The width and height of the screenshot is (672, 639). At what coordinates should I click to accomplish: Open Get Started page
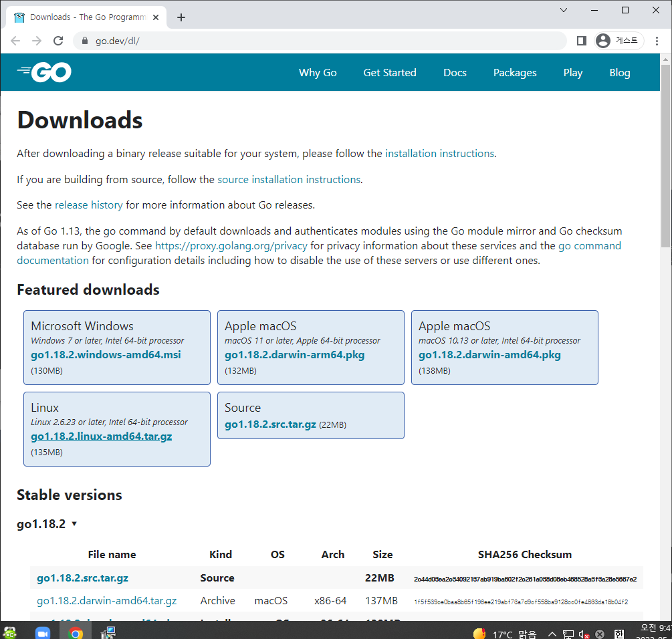(390, 72)
